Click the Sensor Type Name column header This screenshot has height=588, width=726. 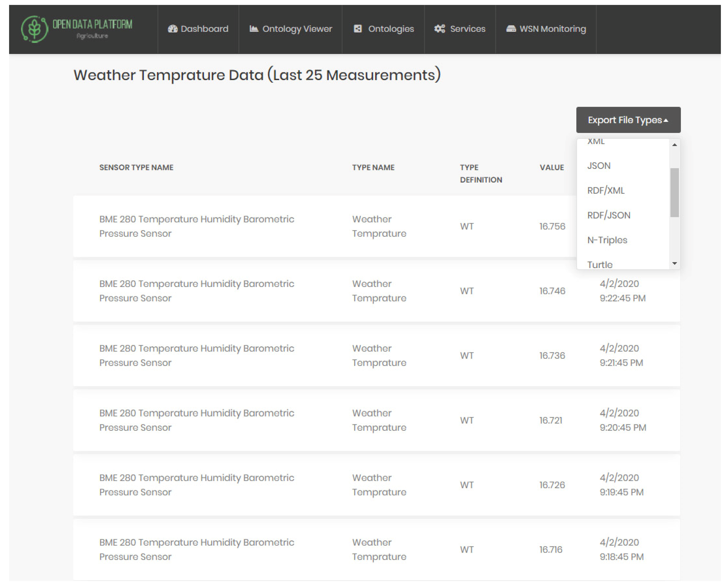(x=136, y=167)
